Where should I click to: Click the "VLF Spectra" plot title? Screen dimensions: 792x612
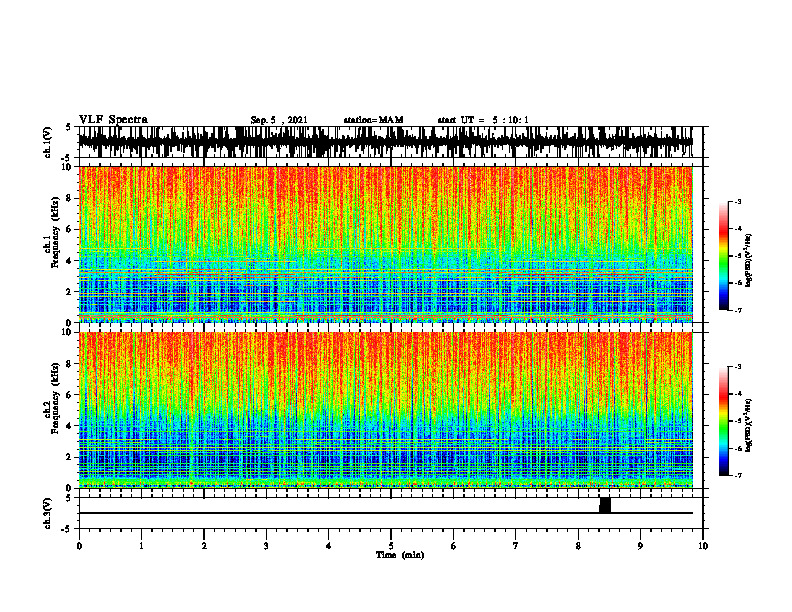(x=113, y=120)
